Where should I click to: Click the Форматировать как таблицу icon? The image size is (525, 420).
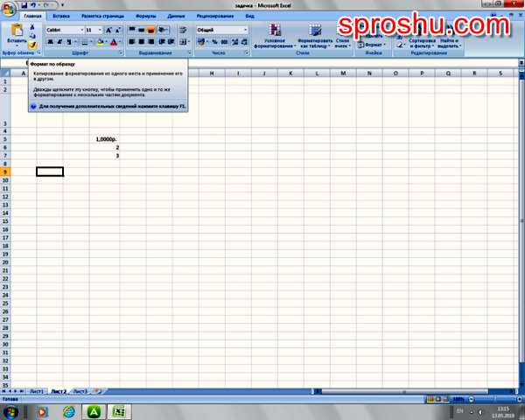[x=315, y=31]
